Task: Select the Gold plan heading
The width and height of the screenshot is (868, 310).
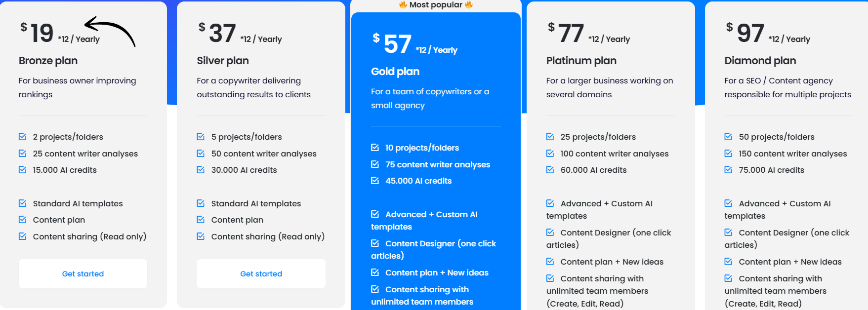Action: [395, 72]
